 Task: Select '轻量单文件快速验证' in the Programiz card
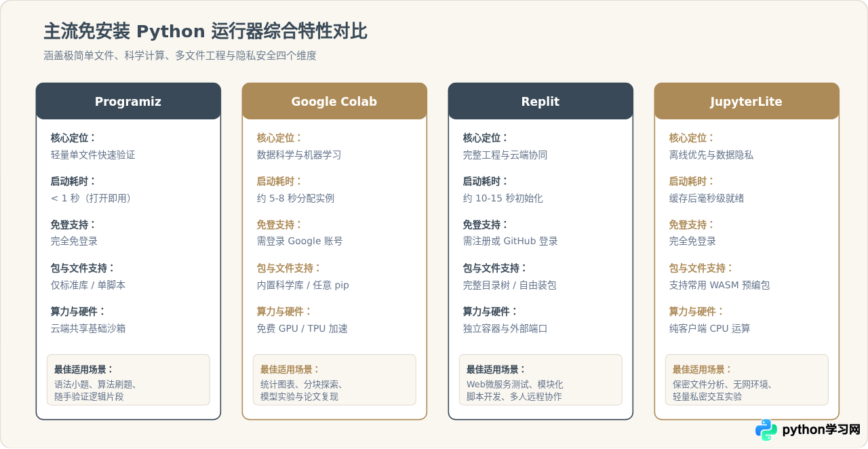tap(93, 155)
